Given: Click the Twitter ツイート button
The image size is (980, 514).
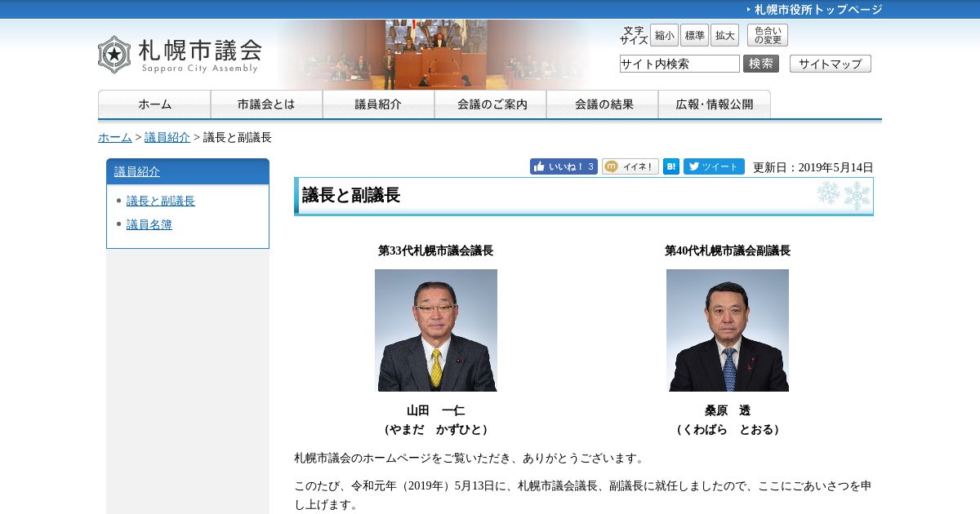Looking at the screenshot, I should pos(714,166).
